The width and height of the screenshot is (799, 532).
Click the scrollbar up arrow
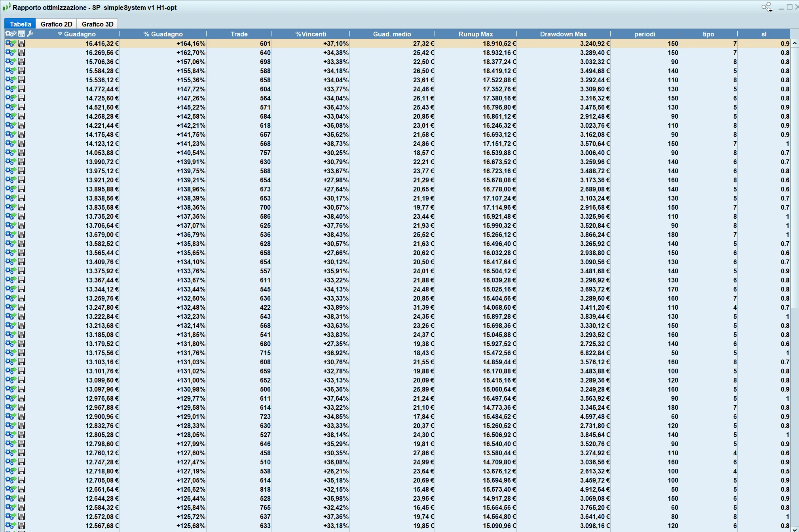(x=794, y=43)
